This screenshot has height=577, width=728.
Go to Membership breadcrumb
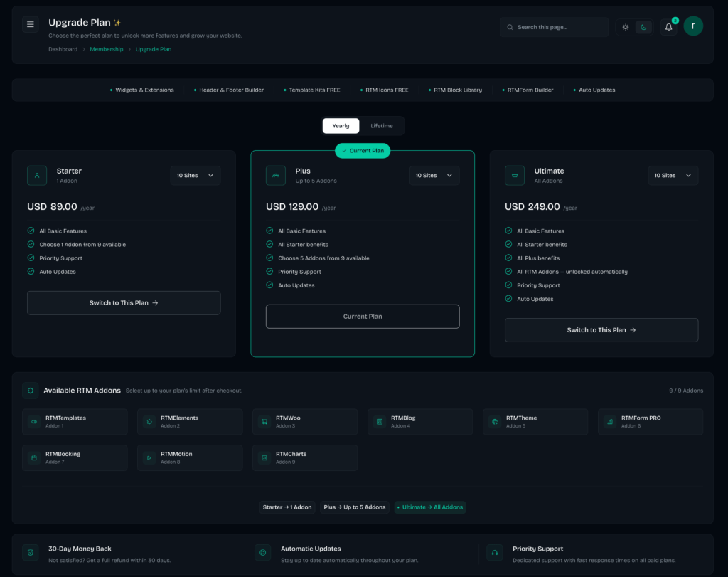pyautogui.click(x=107, y=49)
